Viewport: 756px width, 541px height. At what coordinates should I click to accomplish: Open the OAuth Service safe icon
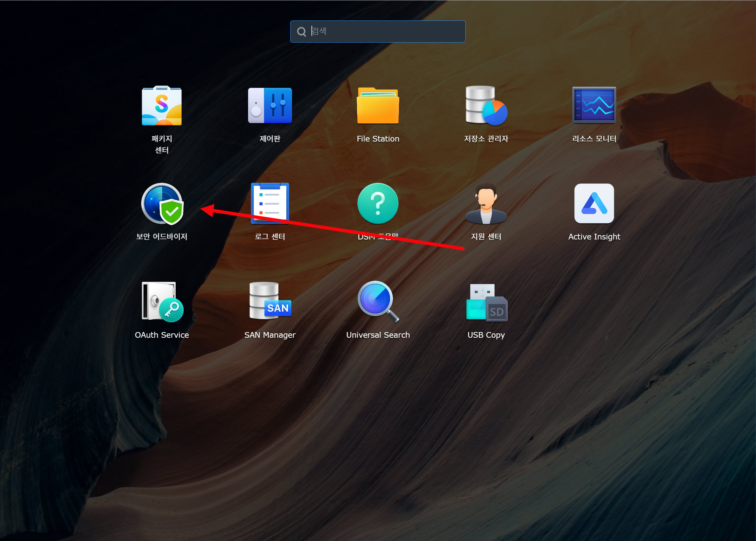point(162,302)
